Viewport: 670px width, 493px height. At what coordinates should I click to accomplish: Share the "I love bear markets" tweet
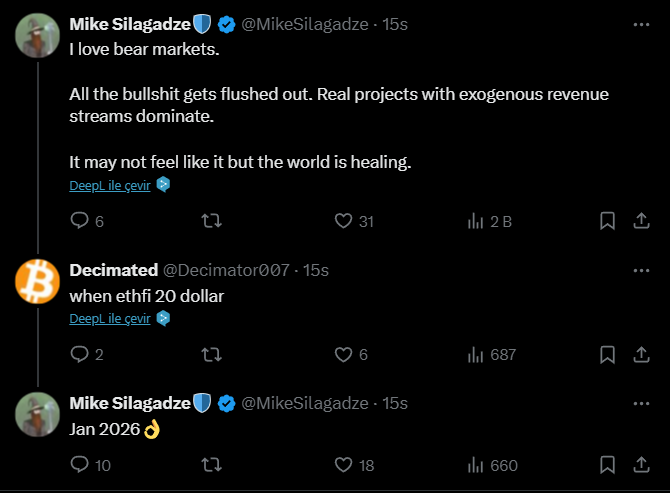642,221
